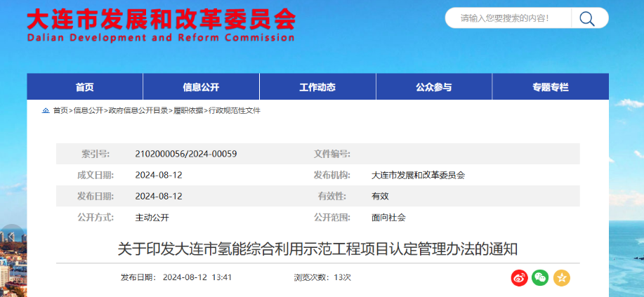Click the 公开方式 value 主动公开

[x=152, y=218]
